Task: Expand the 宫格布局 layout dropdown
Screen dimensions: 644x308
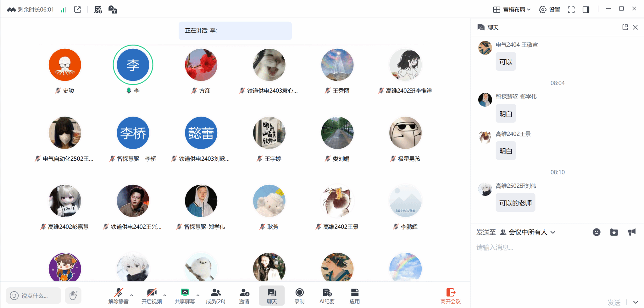Action: tap(512, 10)
